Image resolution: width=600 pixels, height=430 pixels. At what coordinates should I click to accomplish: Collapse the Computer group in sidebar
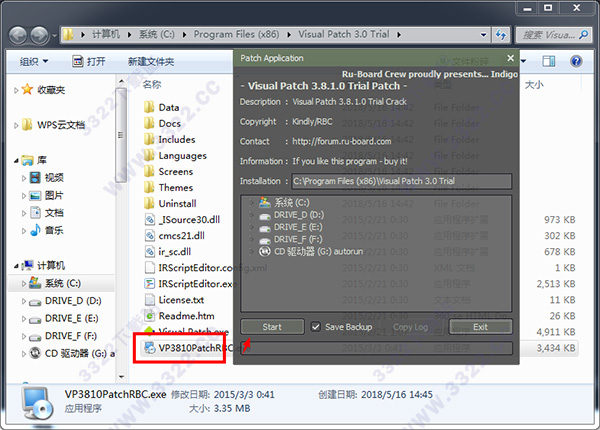coord(16,266)
